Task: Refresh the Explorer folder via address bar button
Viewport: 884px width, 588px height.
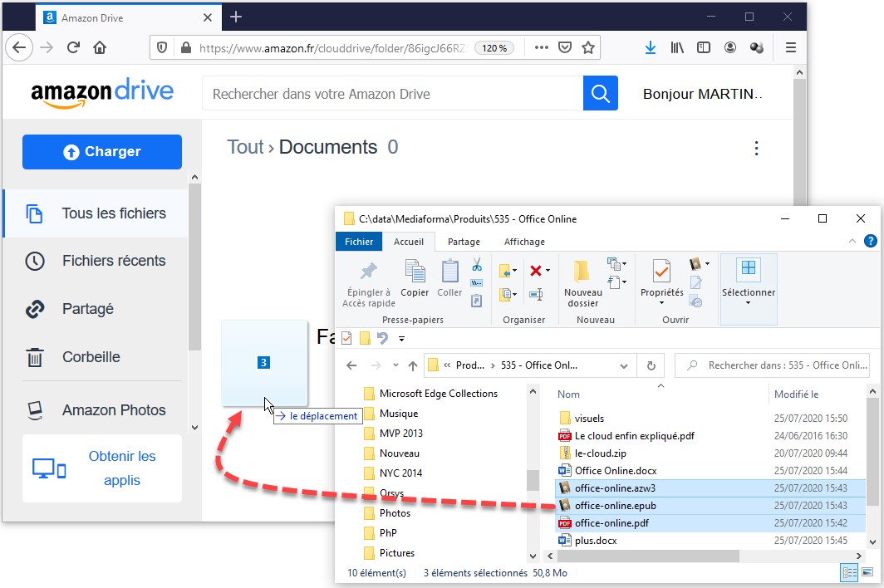Action: pos(651,365)
